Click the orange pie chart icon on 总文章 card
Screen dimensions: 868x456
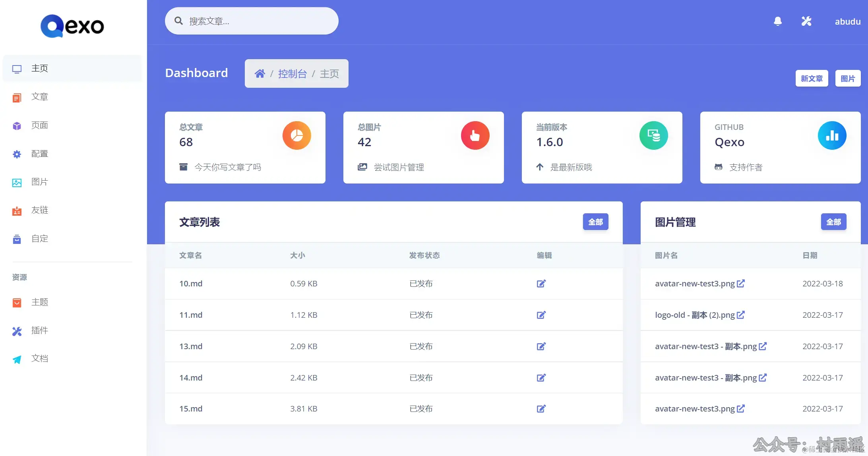(296, 135)
